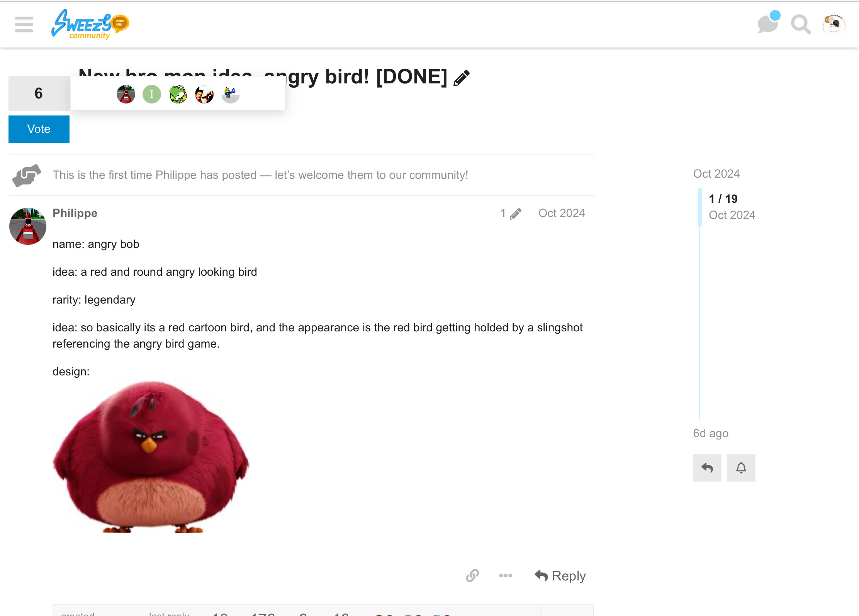Image resolution: width=859 pixels, height=616 pixels.
Task: Open the user profile avatar menu
Action: pos(834,25)
